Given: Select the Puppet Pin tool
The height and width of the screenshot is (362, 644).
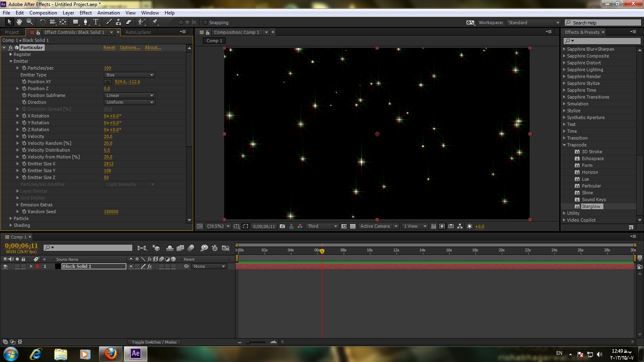Looking at the screenshot, I should point(155,22).
